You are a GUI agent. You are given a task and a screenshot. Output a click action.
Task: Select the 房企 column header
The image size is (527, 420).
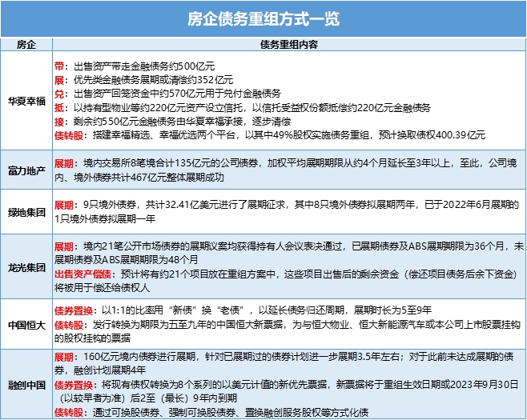(x=26, y=44)
